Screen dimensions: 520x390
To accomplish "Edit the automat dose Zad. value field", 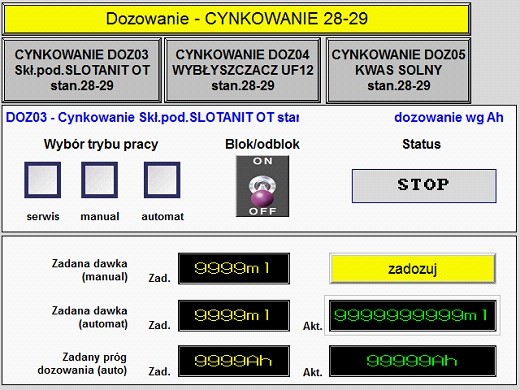I will (x=234, y=316).
